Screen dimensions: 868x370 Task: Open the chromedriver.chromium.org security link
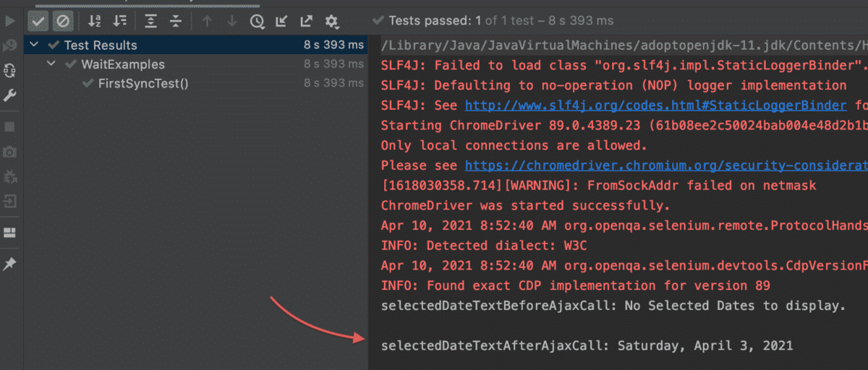(x=665, y=165)
